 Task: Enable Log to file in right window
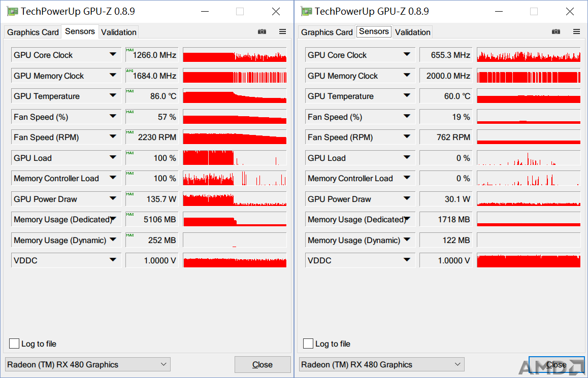(x=308, y=343)
